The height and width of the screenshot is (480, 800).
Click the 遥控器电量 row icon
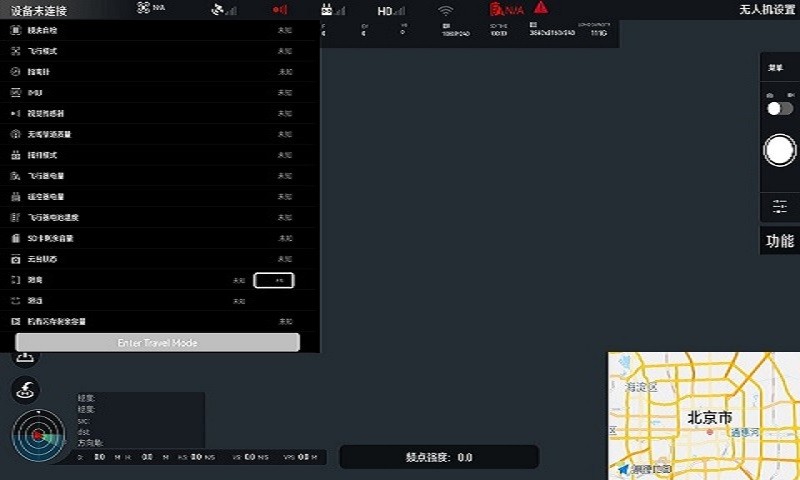tap(16, 196)
